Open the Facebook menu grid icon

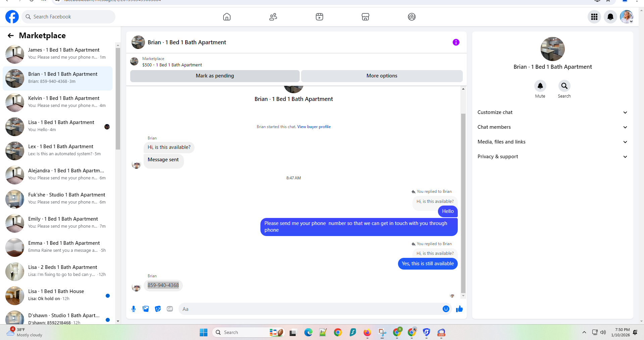[594, 17]
